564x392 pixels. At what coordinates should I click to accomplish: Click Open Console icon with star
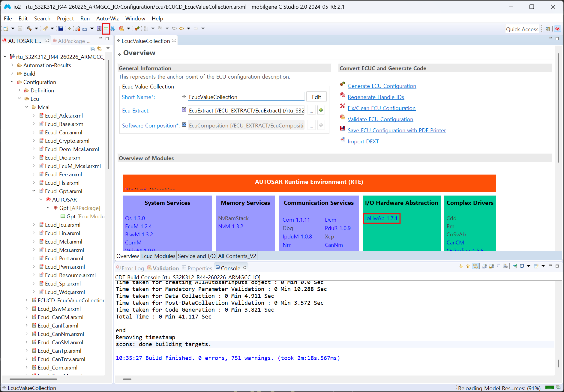[x=536, y=266]
